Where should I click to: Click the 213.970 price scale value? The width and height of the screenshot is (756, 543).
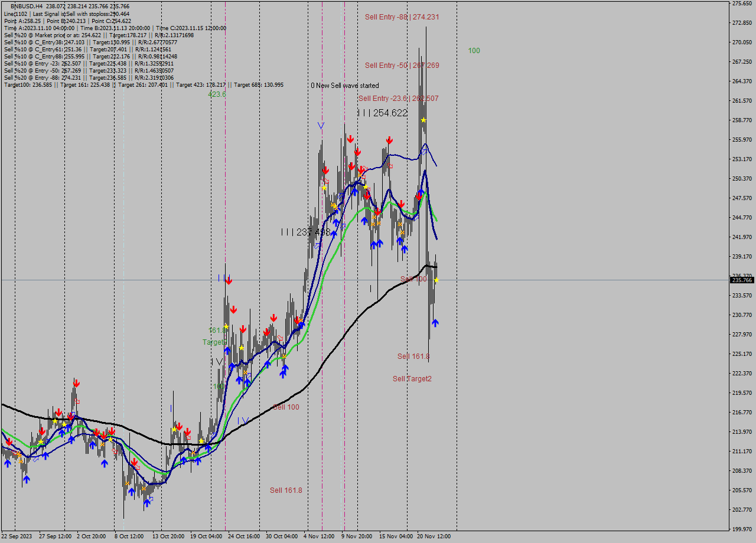click(x=742, y=432)
